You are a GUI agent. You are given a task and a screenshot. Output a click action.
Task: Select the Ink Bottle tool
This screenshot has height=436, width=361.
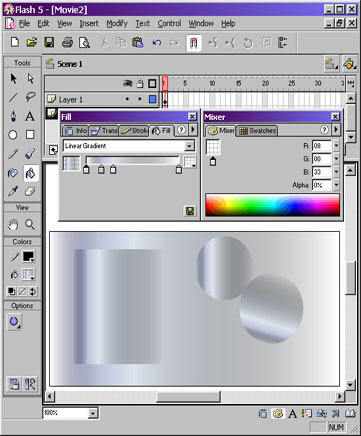[13, 173]
